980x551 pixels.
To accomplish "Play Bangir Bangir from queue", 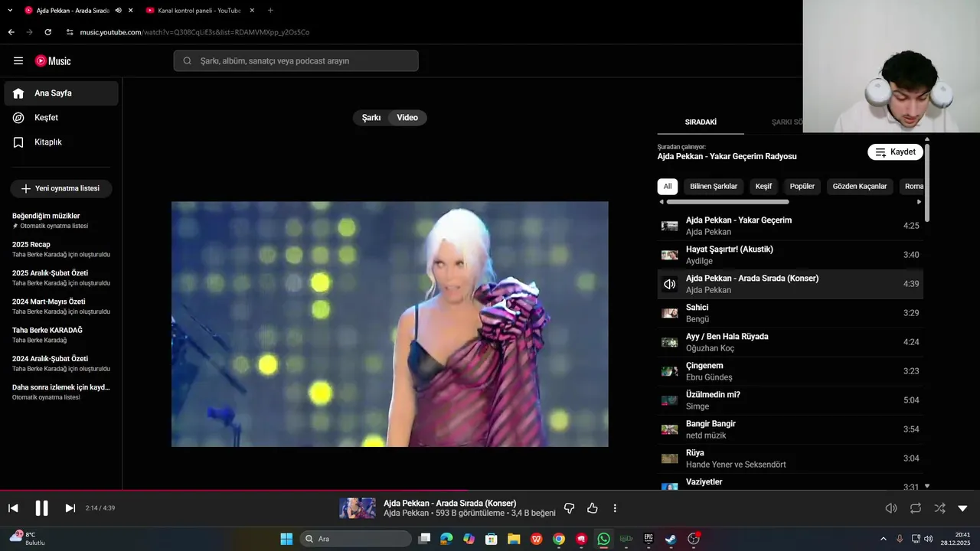I will [x=790, y=429].
